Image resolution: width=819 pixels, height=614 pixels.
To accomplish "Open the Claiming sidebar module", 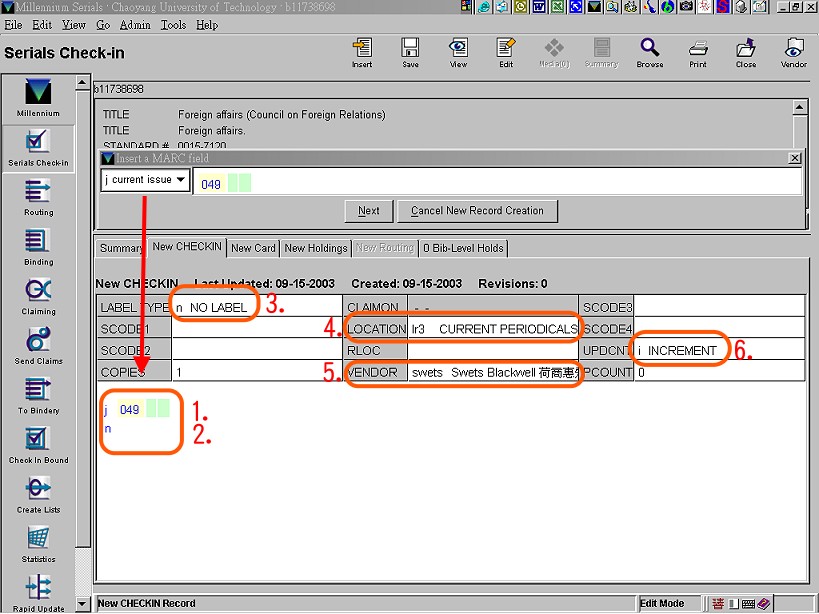I will coord(37,294).
